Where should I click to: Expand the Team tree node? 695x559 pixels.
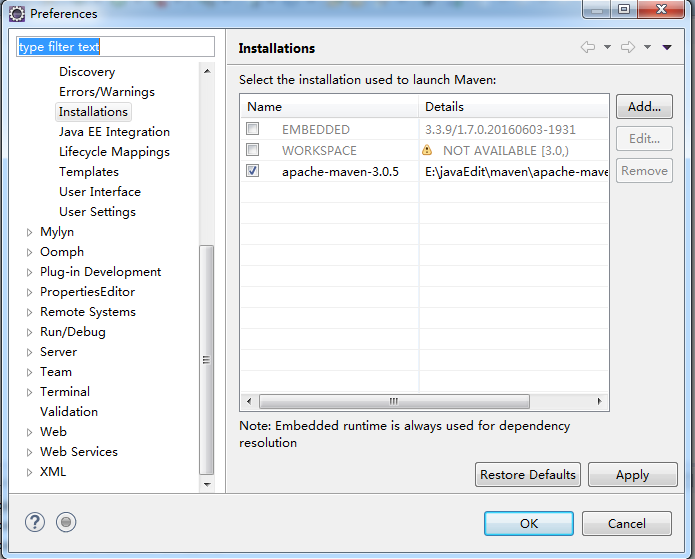29,372
